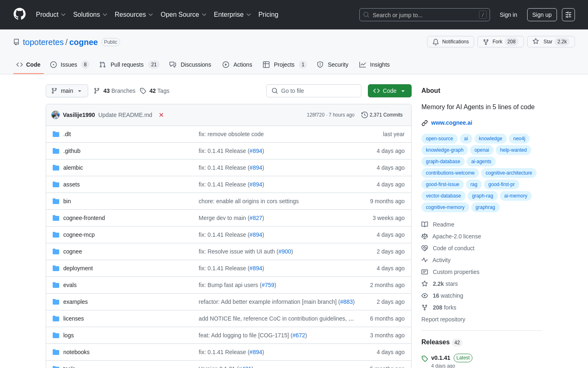Open the main branch selector

(x=67, y=91)
